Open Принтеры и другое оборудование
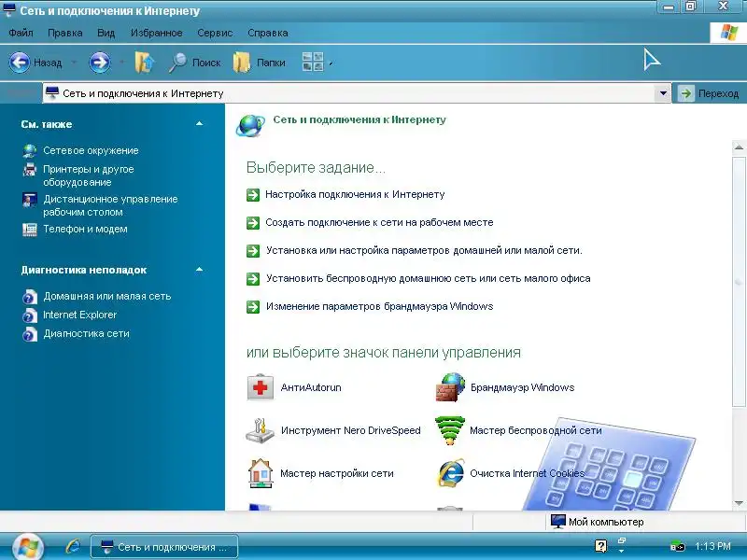Screen dimensions: 747x560 click(89, 175)
